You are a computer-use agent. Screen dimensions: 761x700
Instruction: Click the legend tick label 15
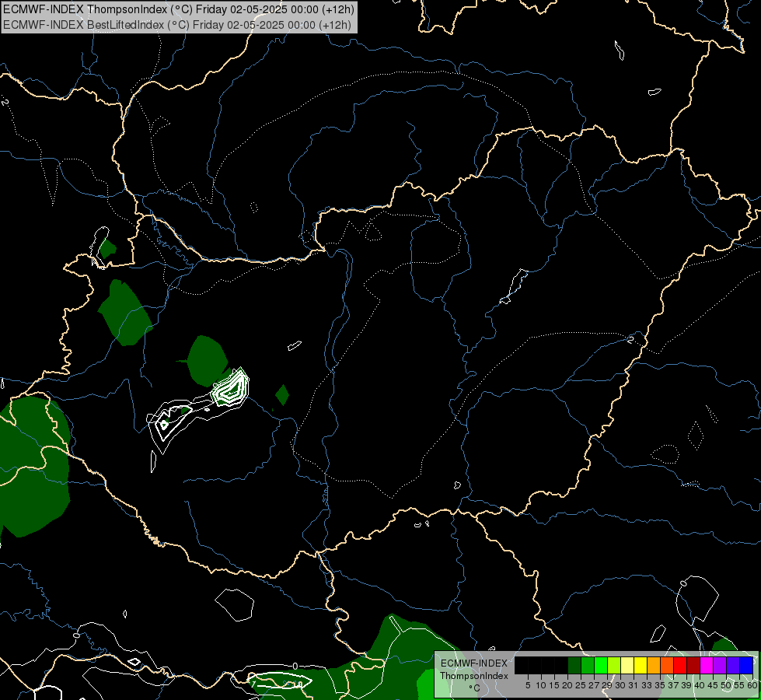(555, 685)
